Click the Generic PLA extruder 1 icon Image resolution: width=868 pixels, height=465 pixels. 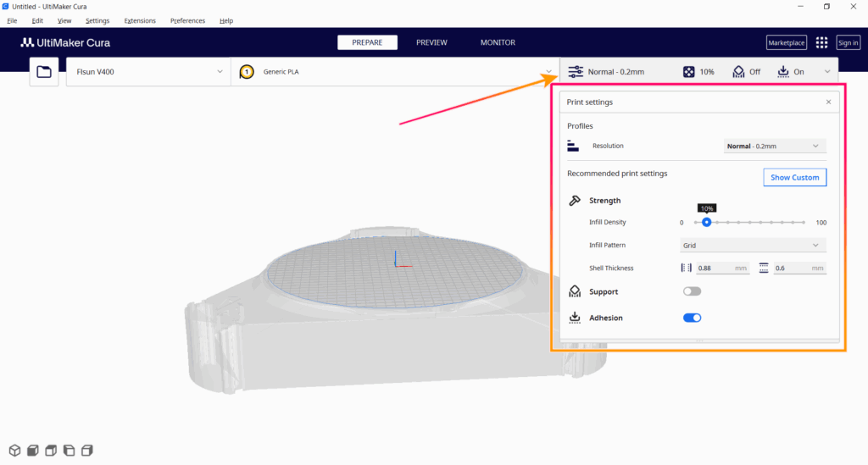click(x=247, y=72)
